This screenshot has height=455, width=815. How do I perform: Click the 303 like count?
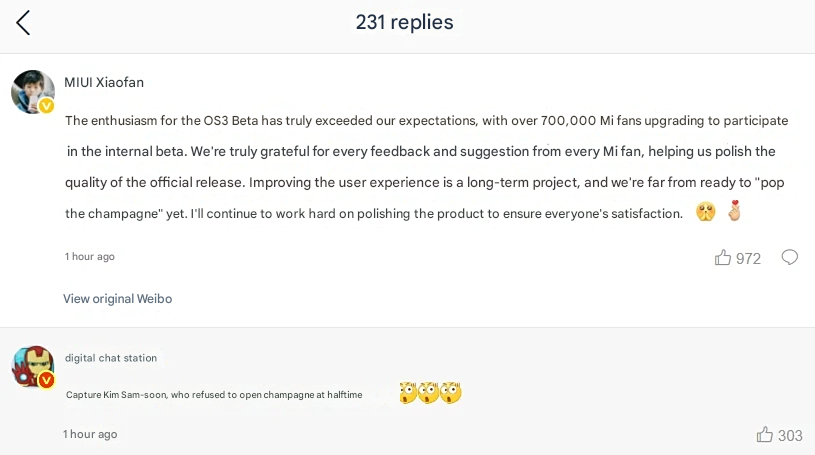coord(790,435)
